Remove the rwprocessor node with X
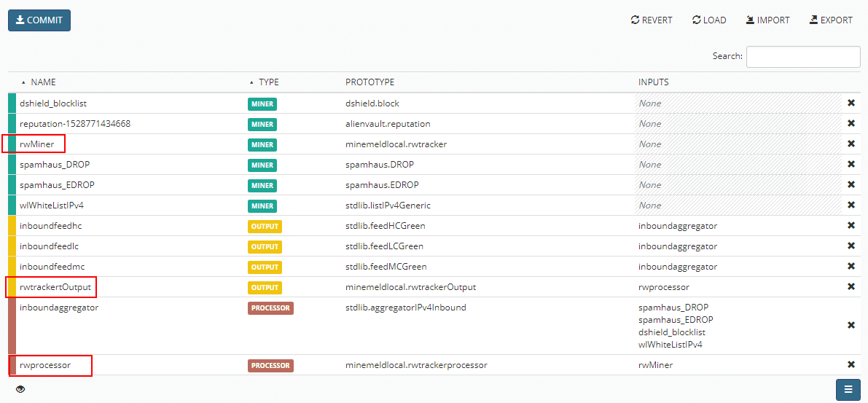 click(x=851, y=365)
